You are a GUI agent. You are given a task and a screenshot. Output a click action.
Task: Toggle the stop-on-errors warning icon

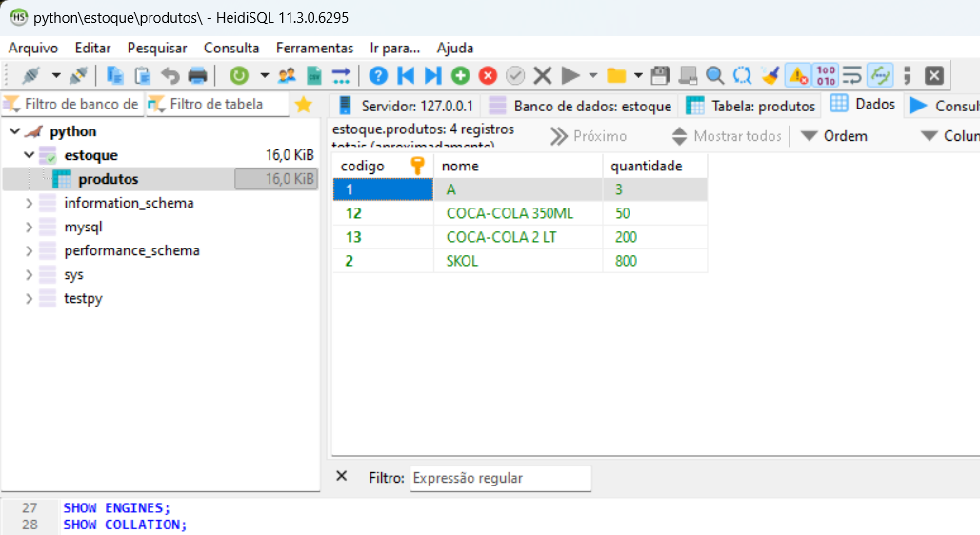pos(798,75)
